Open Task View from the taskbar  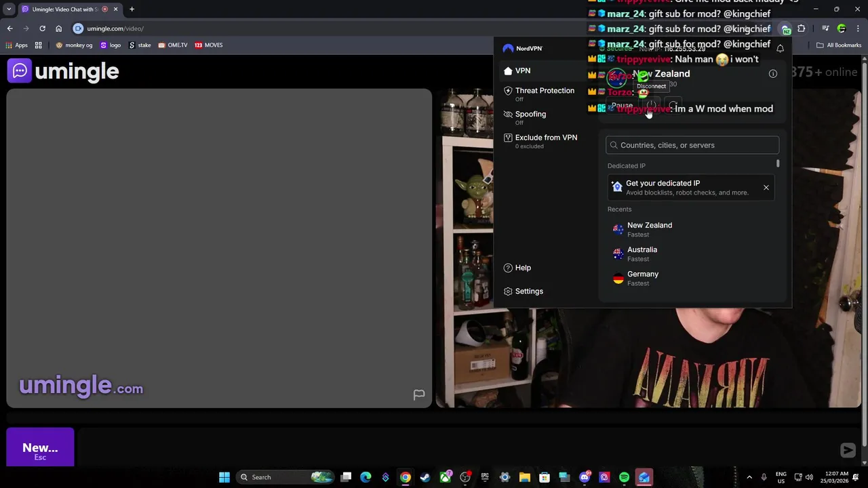pos(346,477)
